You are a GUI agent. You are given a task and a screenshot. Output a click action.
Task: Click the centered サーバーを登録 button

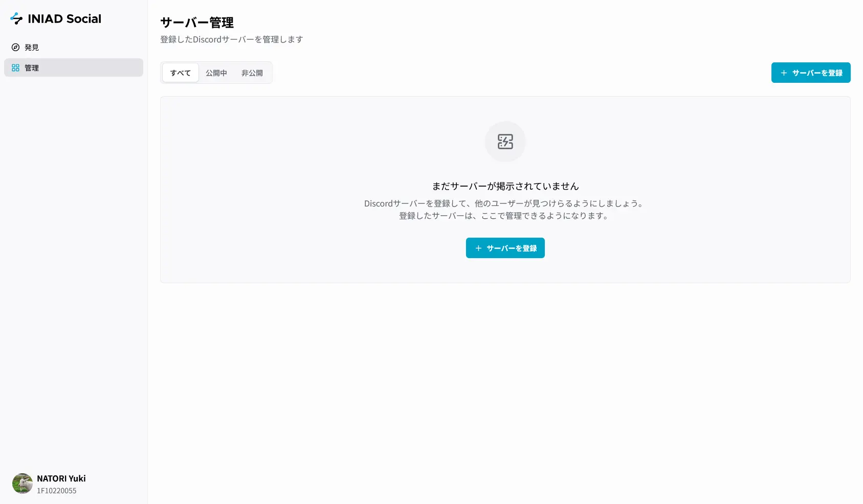point(505,248)
